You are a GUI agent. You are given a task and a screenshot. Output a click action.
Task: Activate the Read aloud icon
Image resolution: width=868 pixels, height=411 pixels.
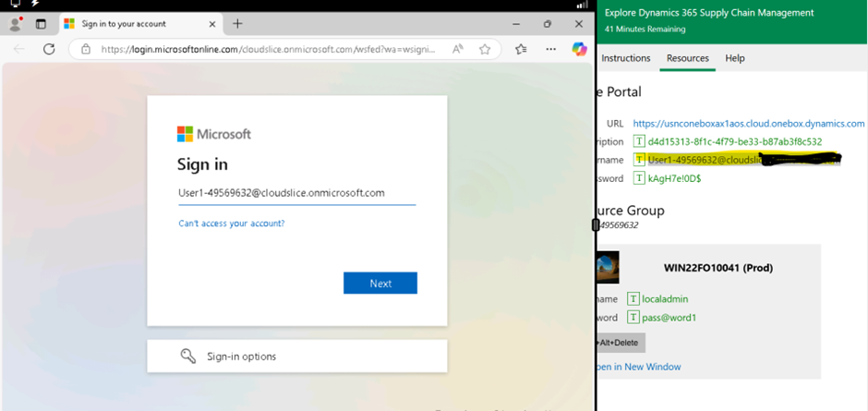point(458,49)
